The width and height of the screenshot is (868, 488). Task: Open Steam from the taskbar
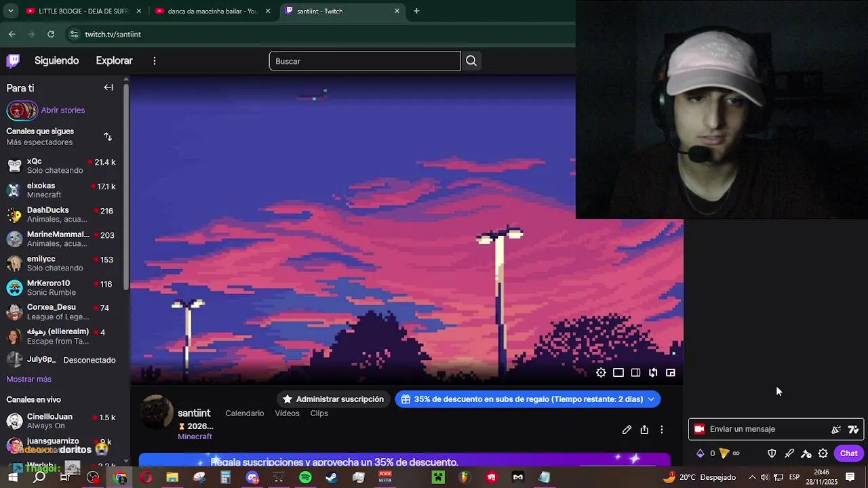(x=332, y=478)
